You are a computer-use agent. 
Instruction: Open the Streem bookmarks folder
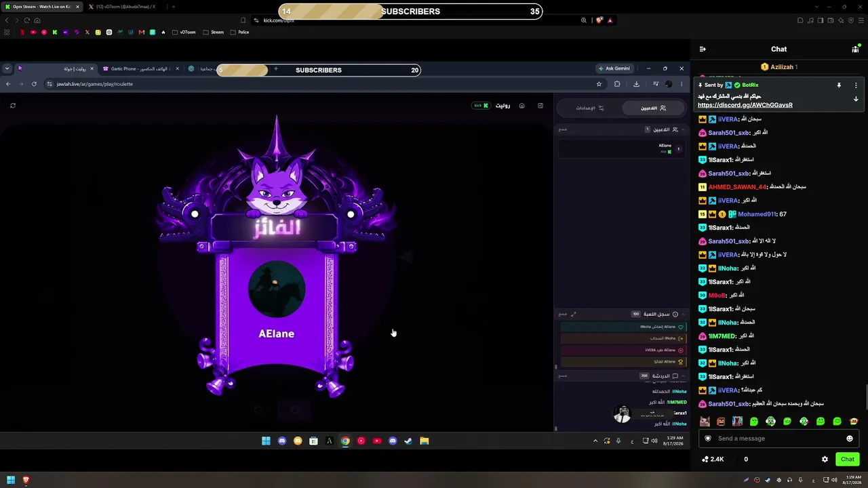(x=213, y=32)
